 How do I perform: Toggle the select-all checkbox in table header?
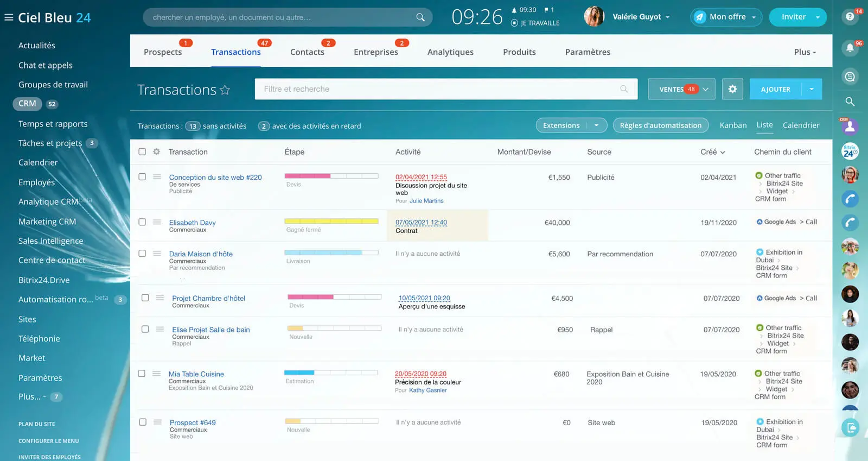[x=142, y=152]
